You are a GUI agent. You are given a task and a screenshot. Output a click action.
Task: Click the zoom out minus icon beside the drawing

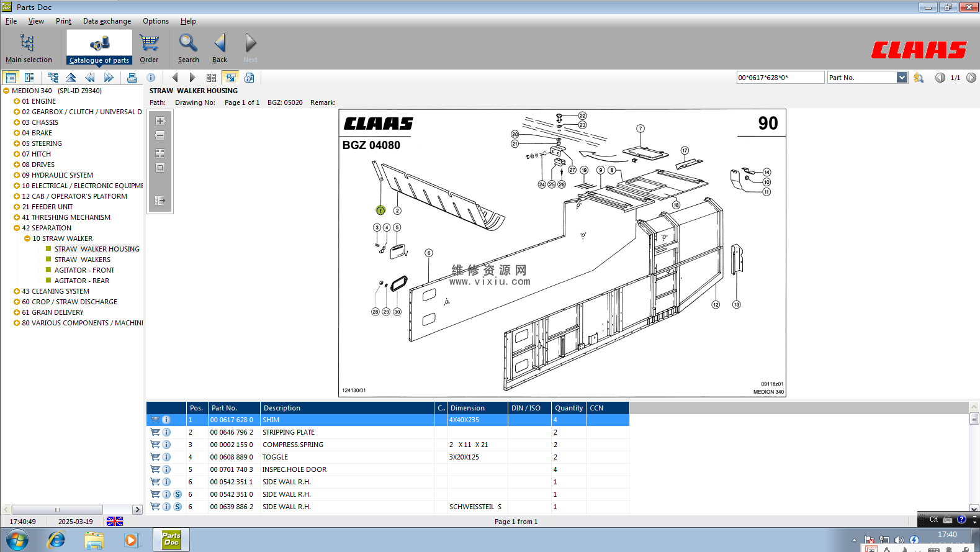pos(160,135)
